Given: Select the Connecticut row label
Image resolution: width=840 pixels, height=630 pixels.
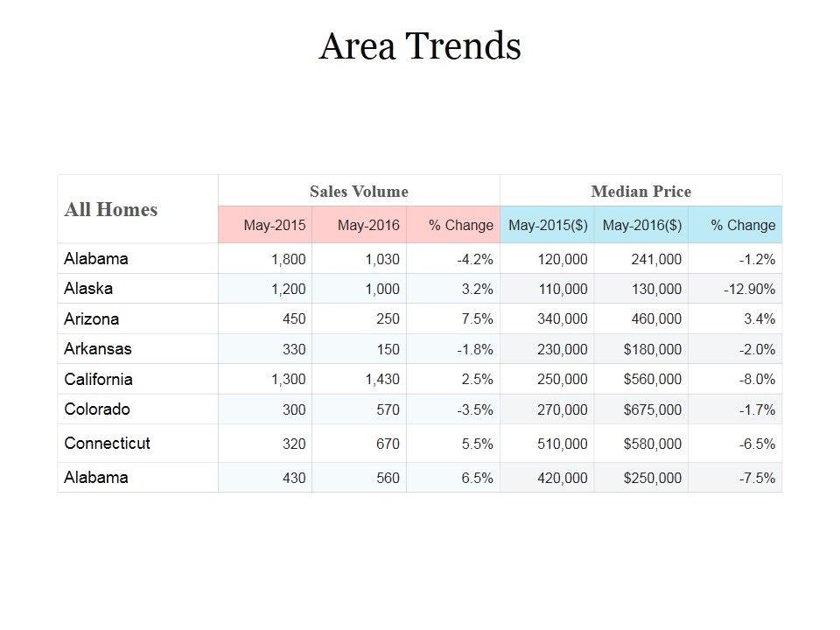Looking at the screenshot, I should pos(137,443).
